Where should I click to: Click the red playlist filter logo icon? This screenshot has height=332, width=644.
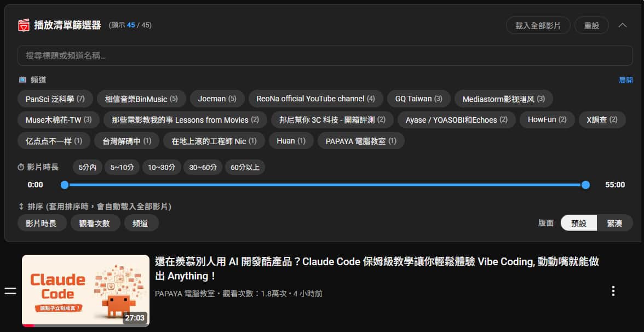pyautogui.click(x=23, y=25)
